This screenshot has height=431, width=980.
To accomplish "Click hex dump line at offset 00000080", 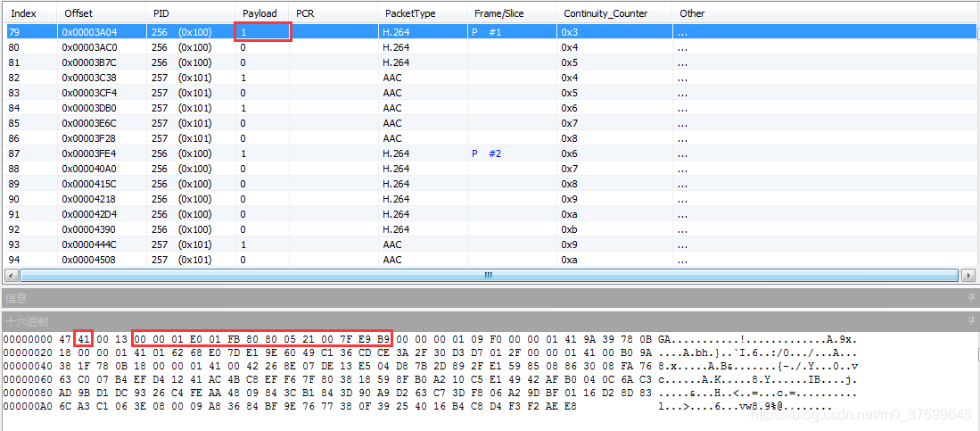I will [x=431, y=393].
